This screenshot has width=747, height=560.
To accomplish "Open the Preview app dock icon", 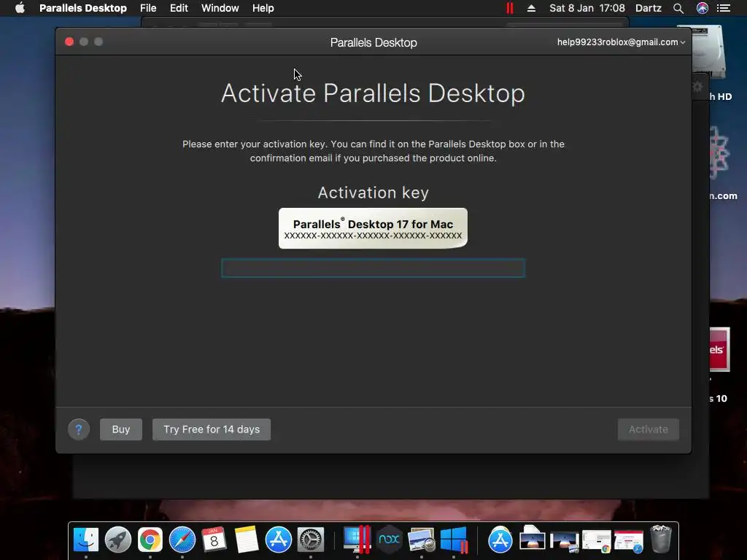I will tap(421, 540).
